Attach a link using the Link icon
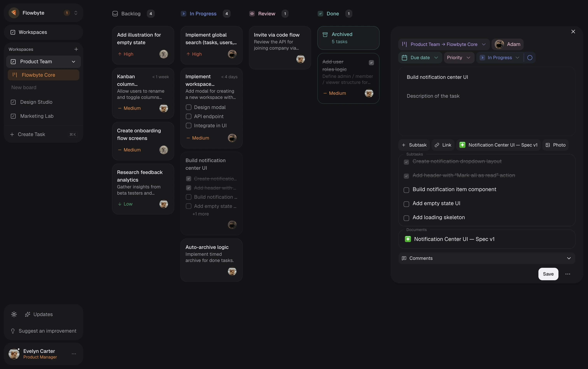588x369 pixels. (x=437, y=145)
